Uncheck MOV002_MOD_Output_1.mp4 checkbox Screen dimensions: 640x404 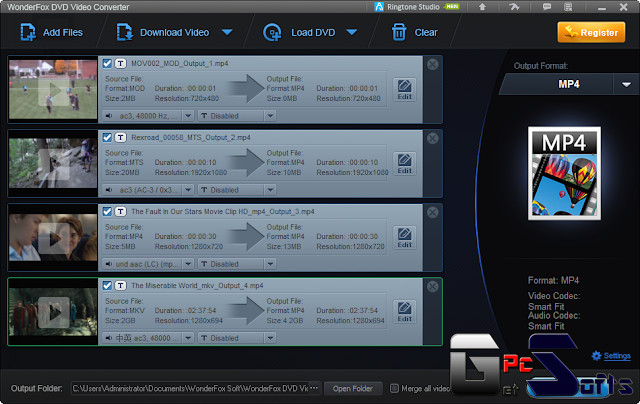pyautogui.click(x=107, y=63)
